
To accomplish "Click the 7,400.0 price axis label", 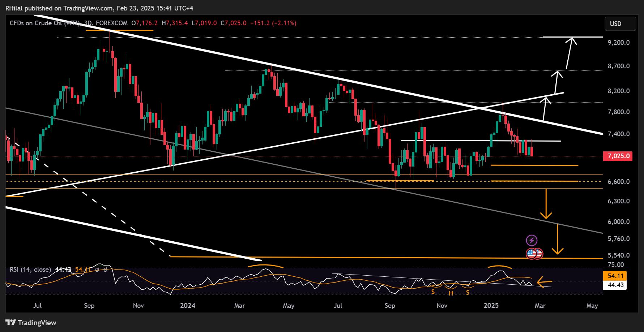I will click(x=619, y=134).
